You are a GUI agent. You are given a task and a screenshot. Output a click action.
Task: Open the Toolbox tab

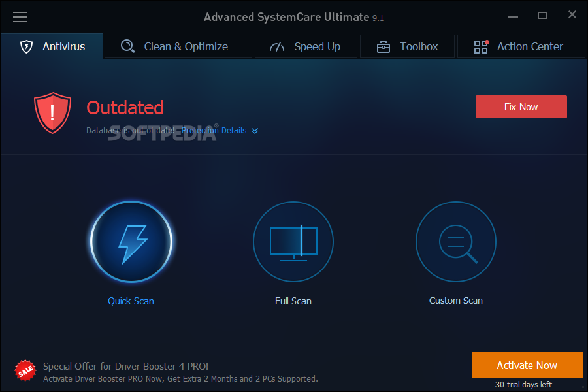click(x=407, y=46)
